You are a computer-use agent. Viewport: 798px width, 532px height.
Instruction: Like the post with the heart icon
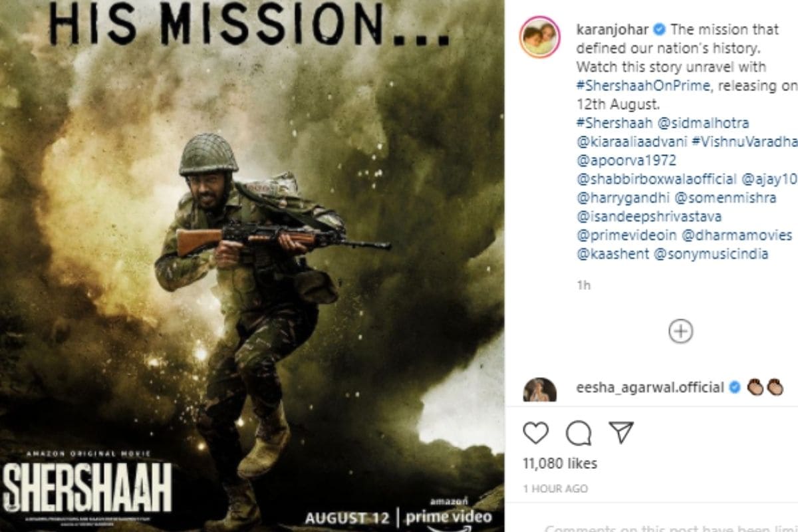(536, 434)
